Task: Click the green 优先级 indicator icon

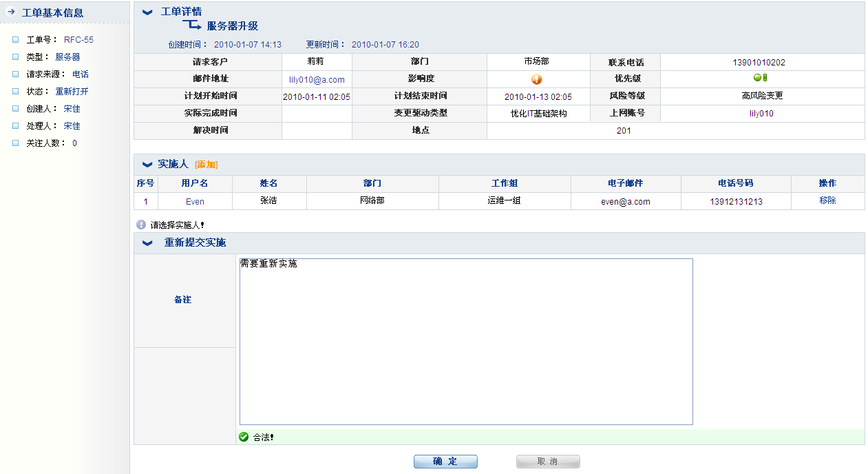Action: (x=760, y=78)
